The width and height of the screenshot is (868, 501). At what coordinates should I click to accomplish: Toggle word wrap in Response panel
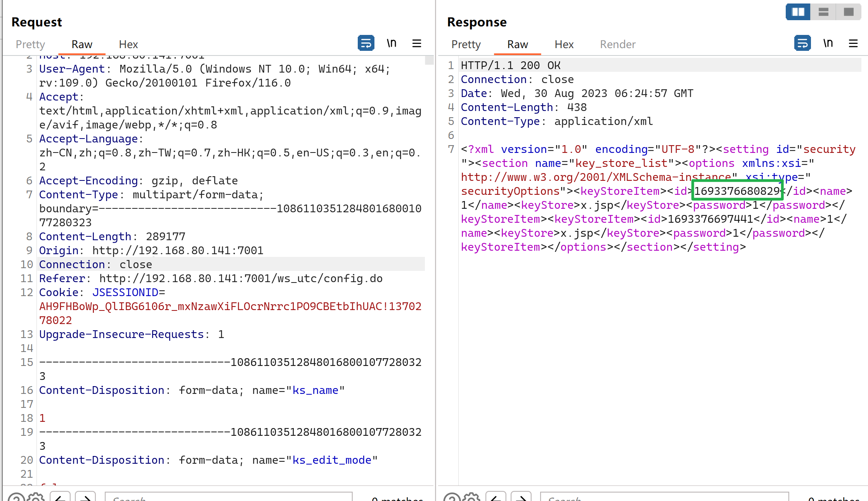[802, 43]
